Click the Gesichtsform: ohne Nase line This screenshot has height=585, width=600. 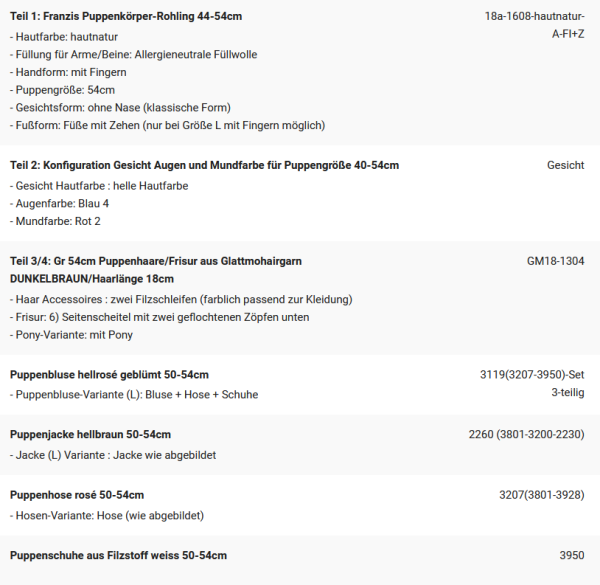(121, 107)
